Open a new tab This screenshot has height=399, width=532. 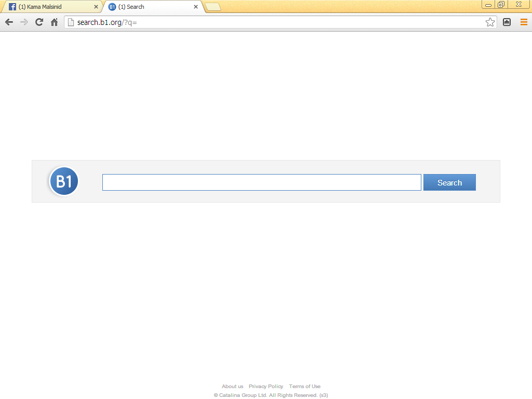pos(214,7)
